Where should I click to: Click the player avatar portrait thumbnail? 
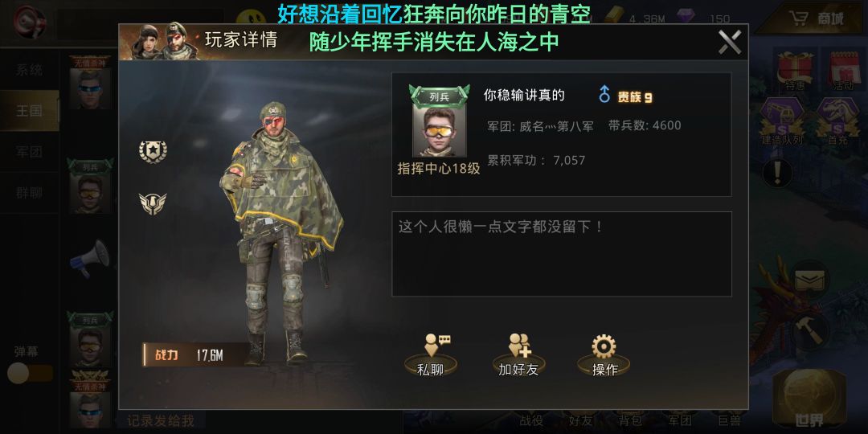pyautogui.click(x=440, y=130)
